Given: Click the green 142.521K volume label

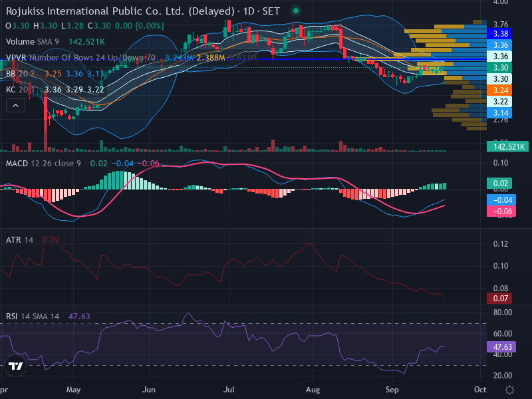Looking at the screenshot, I should click(x=507, y=146).
